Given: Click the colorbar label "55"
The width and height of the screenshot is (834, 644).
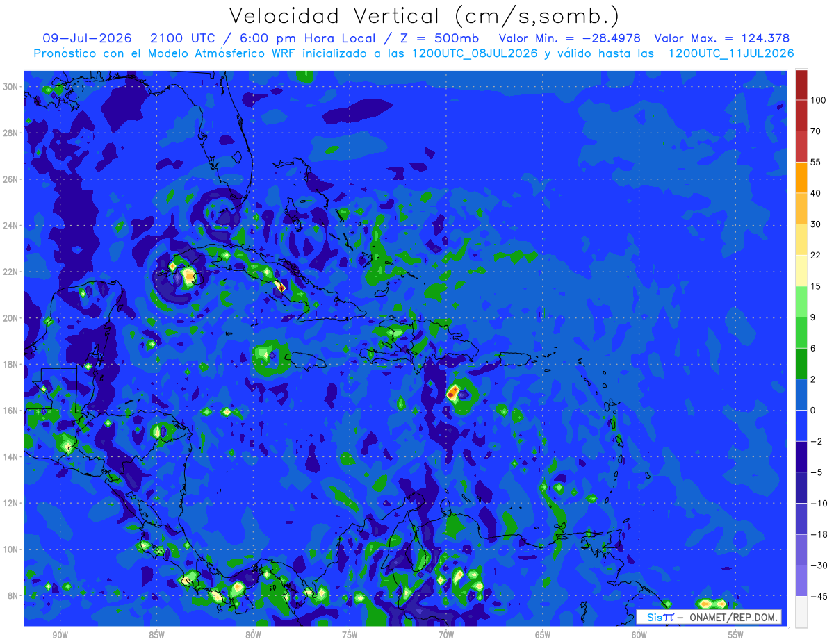Looking at the screenshot, I should pos(815,162).
